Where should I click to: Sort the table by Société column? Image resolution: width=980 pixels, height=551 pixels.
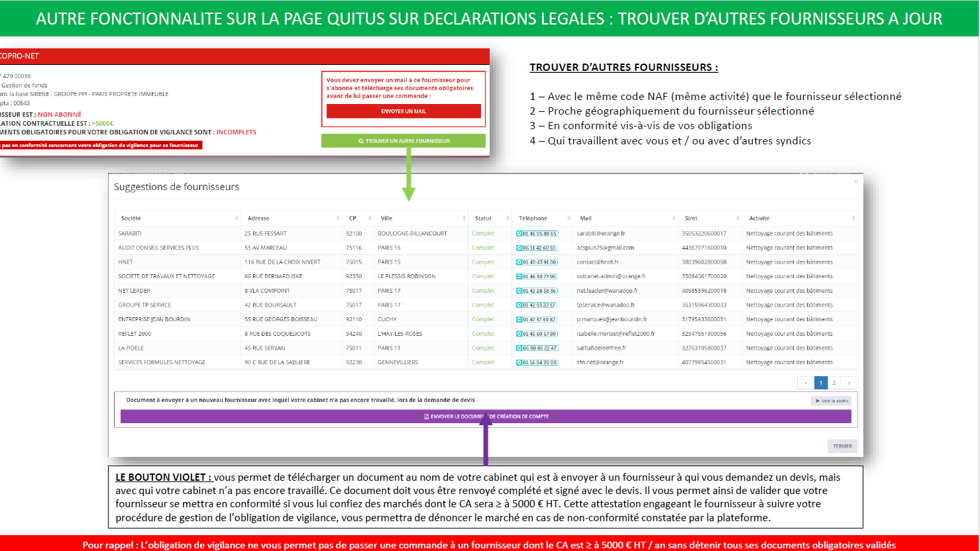coord(178,218)
